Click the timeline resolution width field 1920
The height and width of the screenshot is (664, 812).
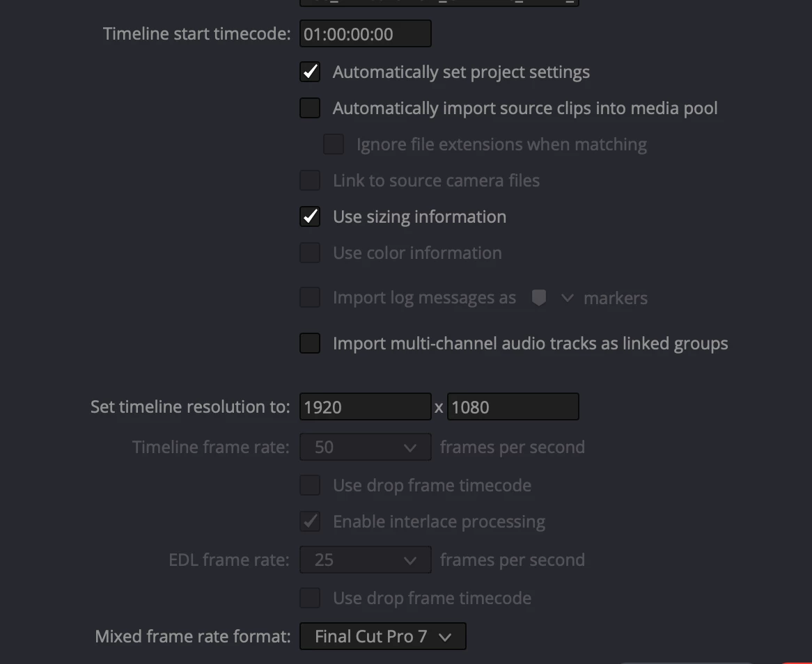point(365,406)
